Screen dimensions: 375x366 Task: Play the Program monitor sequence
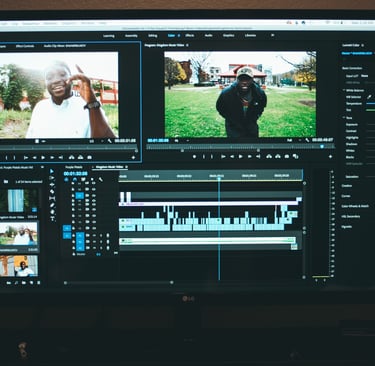(241, 156)
